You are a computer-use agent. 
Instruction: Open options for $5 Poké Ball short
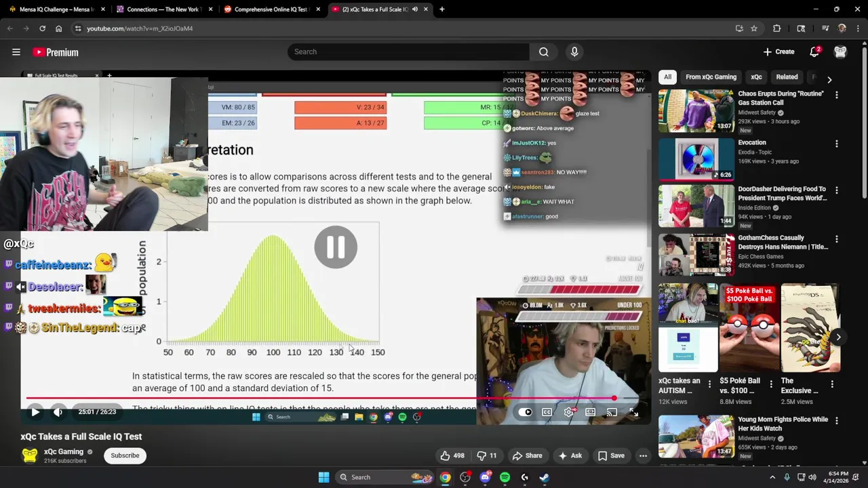[x=770, y=384]
